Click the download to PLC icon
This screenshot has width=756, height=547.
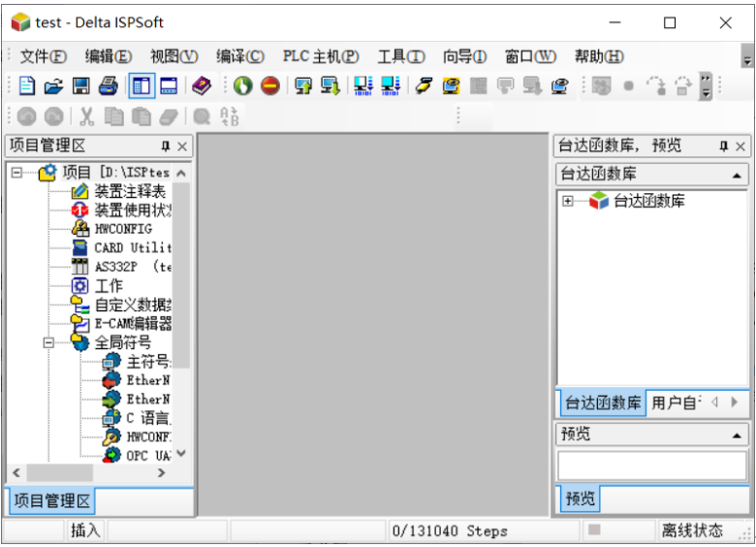pyautogui.click(x=331, y=86)
